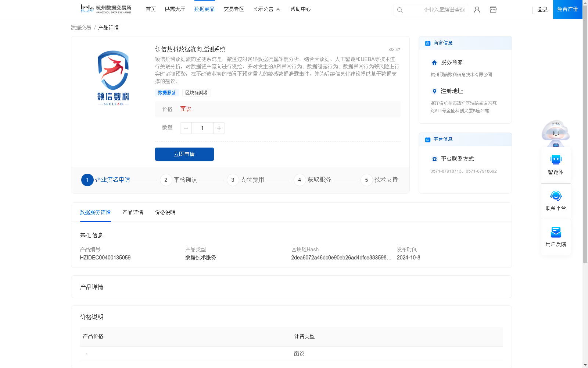Click the 领信数科数据流向监测系统 title
588x368 pixels.
pos(190,49)
